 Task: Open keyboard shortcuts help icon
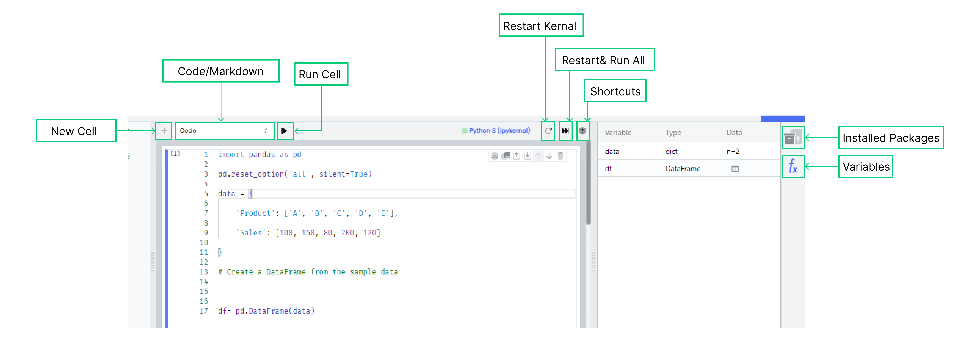click(x=583, y=131)
